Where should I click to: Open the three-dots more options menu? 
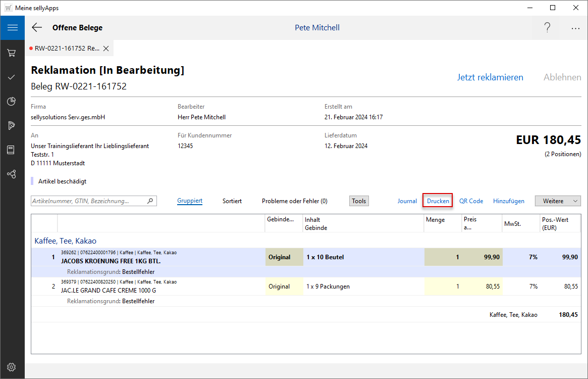[575, 28]
